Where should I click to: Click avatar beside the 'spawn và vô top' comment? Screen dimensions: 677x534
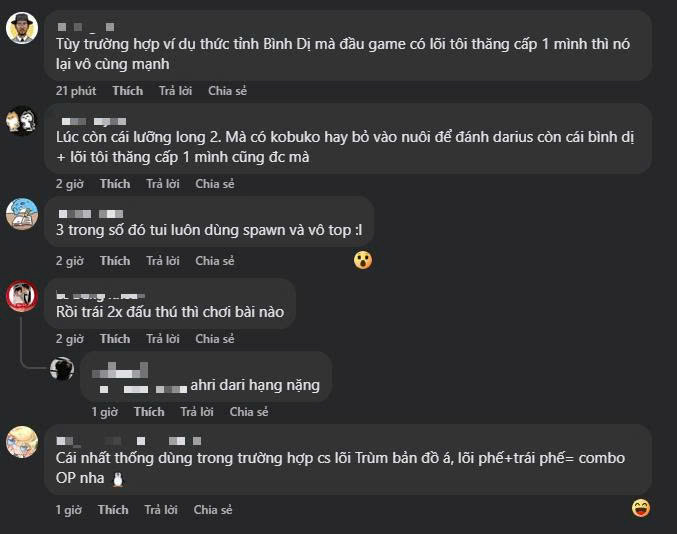pyautogui.click(x=22, y=213)
